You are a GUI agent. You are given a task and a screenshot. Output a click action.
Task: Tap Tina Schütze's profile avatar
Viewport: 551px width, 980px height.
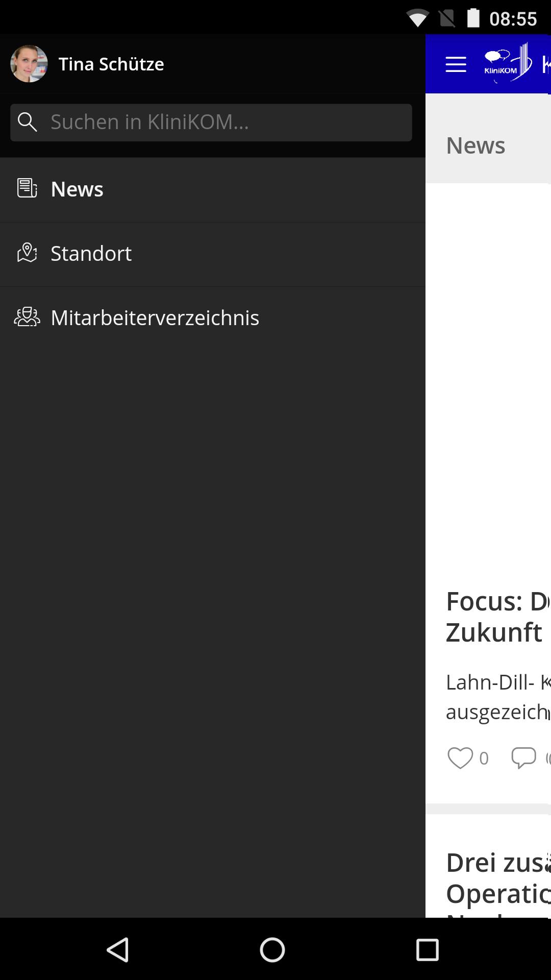(x=29, y=64)
